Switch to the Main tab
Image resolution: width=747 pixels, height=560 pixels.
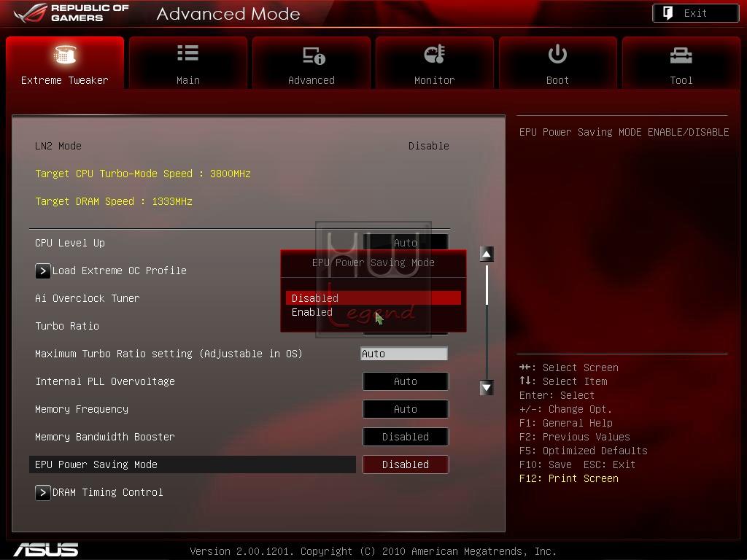coord(188,63)
